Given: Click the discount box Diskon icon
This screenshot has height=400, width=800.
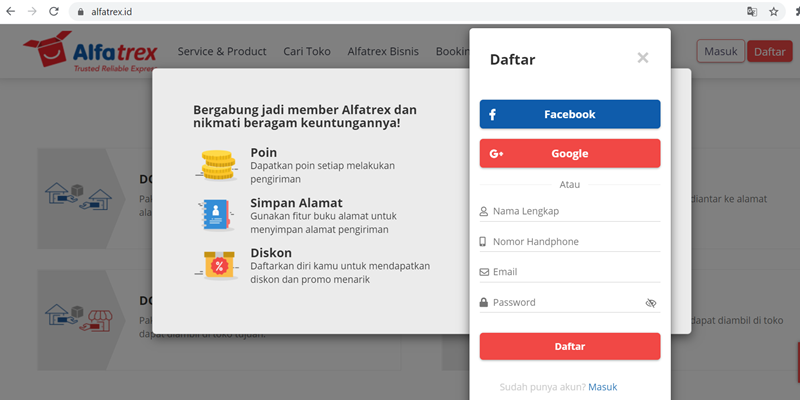Looking at the screenshot, I should (x=218, y=265).
